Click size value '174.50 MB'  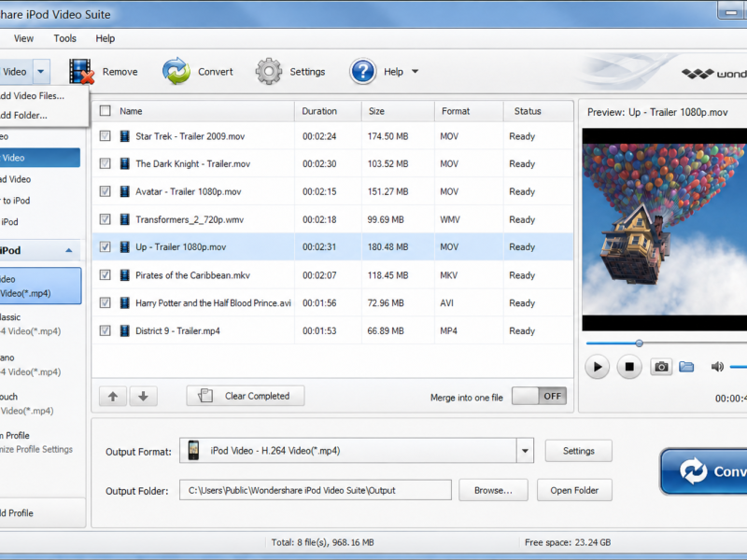click(388, 136)
